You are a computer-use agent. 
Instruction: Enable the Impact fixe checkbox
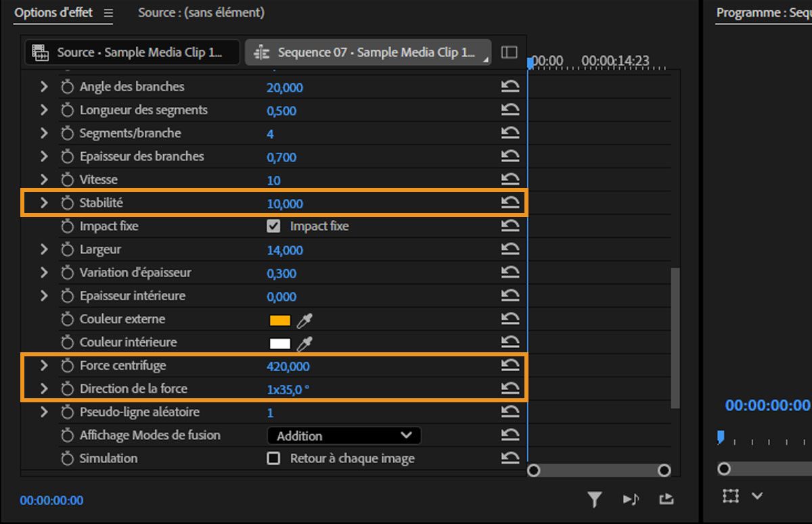(x=273, y=226)
